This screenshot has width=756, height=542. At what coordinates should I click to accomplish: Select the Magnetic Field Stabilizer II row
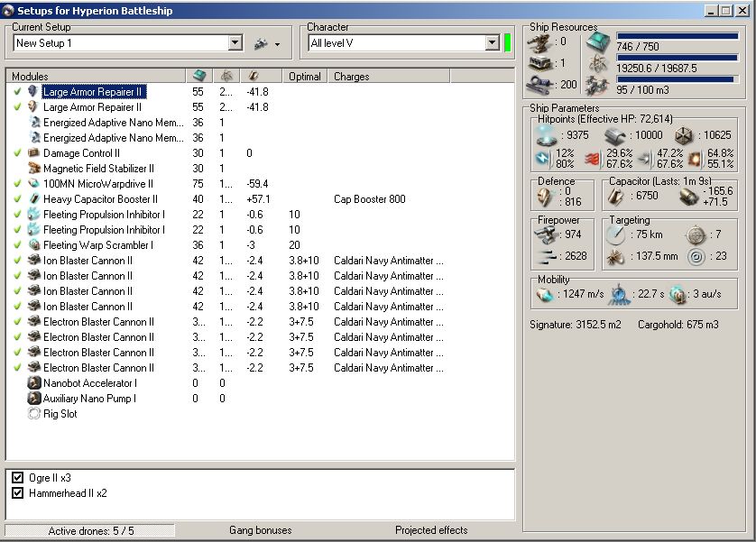pyautogui.click(x=261, y=168)
